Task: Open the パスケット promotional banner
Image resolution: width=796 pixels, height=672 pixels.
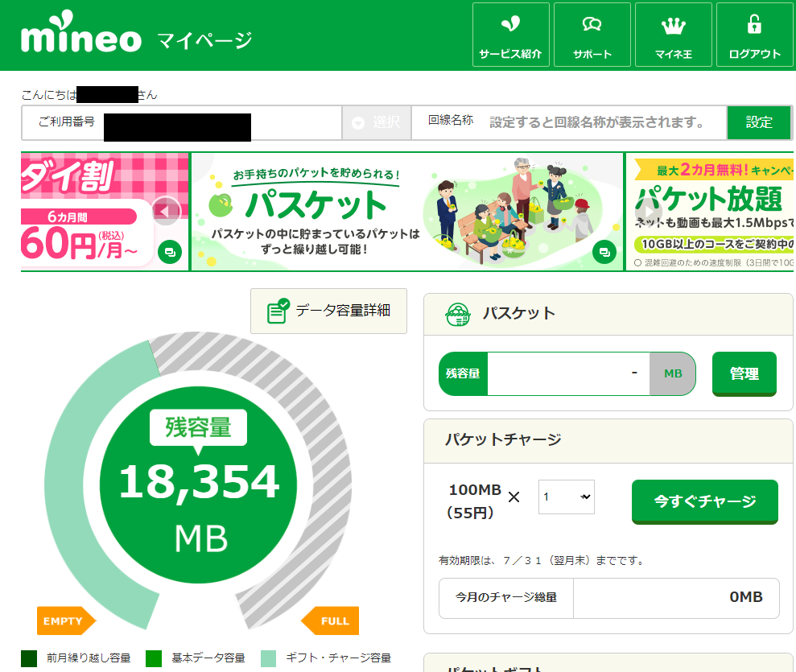Action: tap(407, 212)
